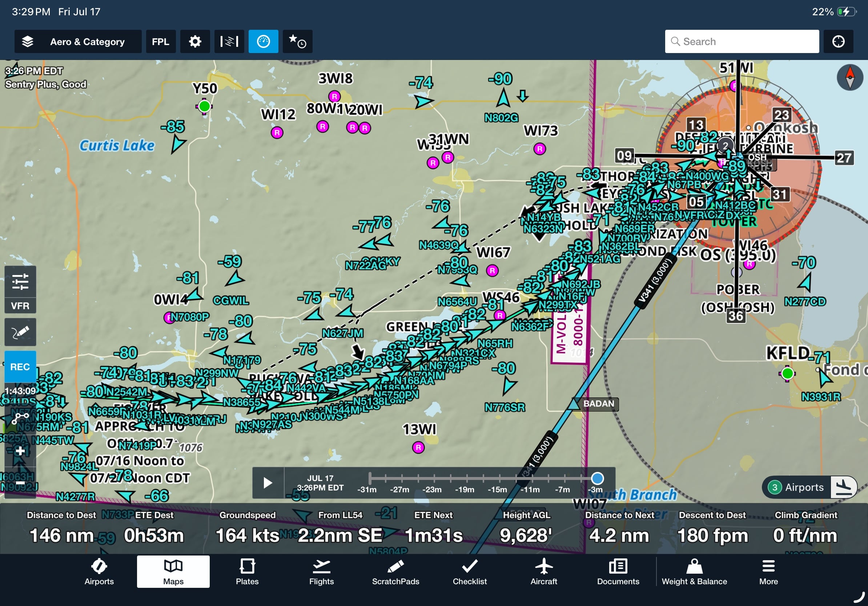Open the Documents tab
This screenshot has width=868, height=606.
click(618, 572)
